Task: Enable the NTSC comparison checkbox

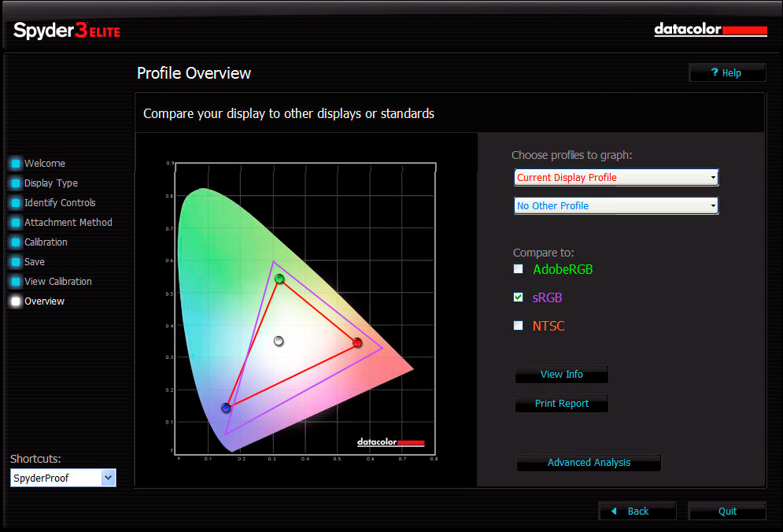Action: (x=519, y=326)
